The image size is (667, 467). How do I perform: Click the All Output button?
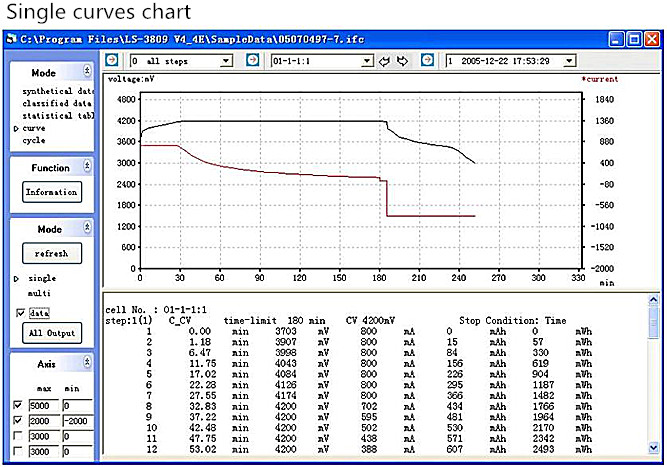point(51,333)
